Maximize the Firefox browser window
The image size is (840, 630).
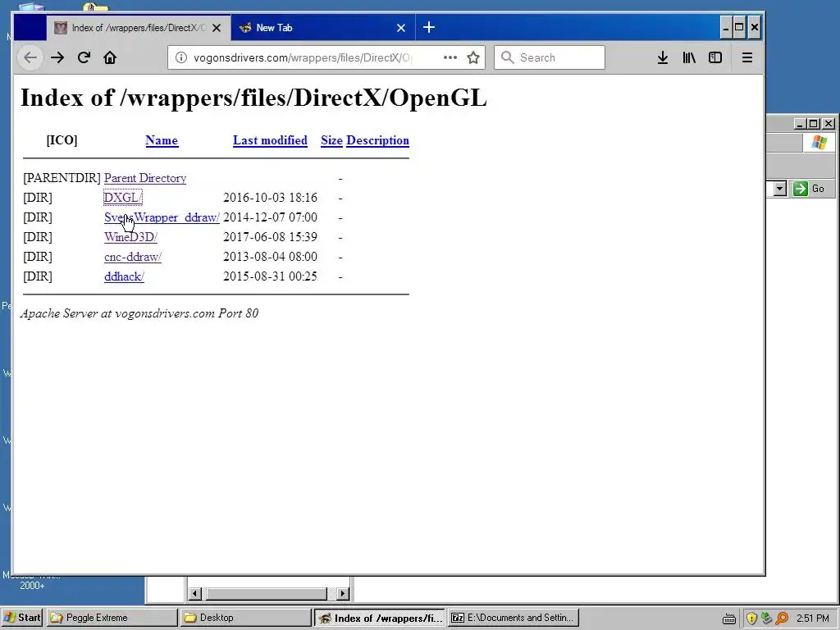pos(739,27)
